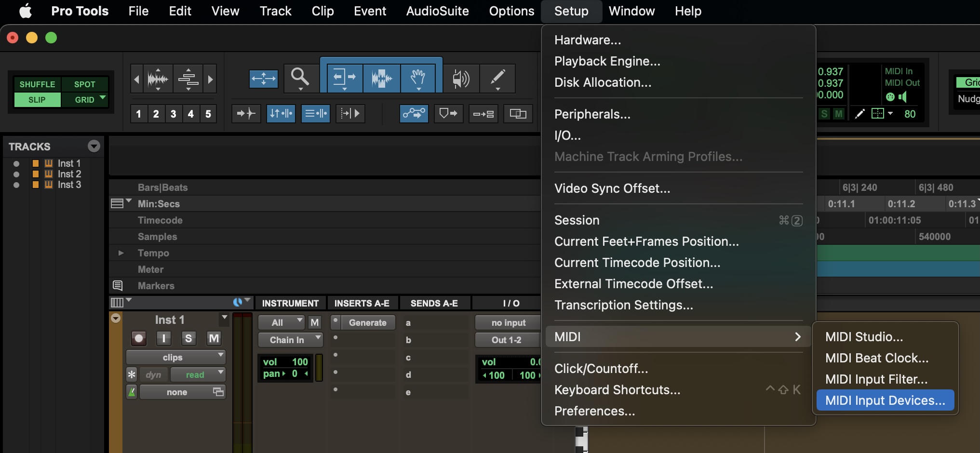
Task: Open Playback Engine from Setup menu
Action: [607, 61]
